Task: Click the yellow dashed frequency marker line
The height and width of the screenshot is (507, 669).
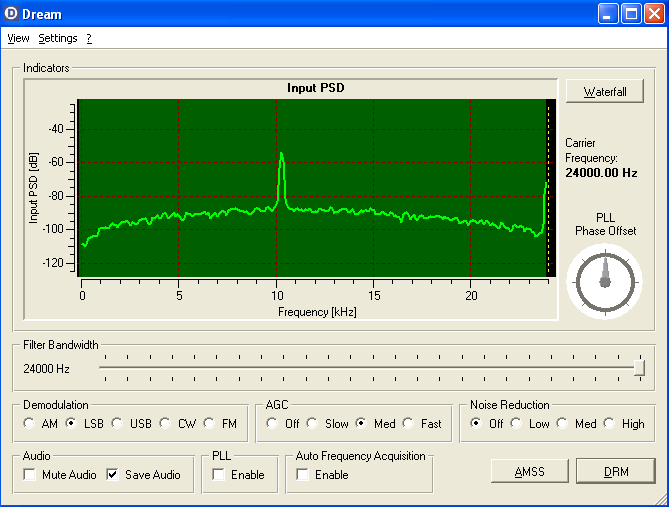Action: [x=549, y=188]
